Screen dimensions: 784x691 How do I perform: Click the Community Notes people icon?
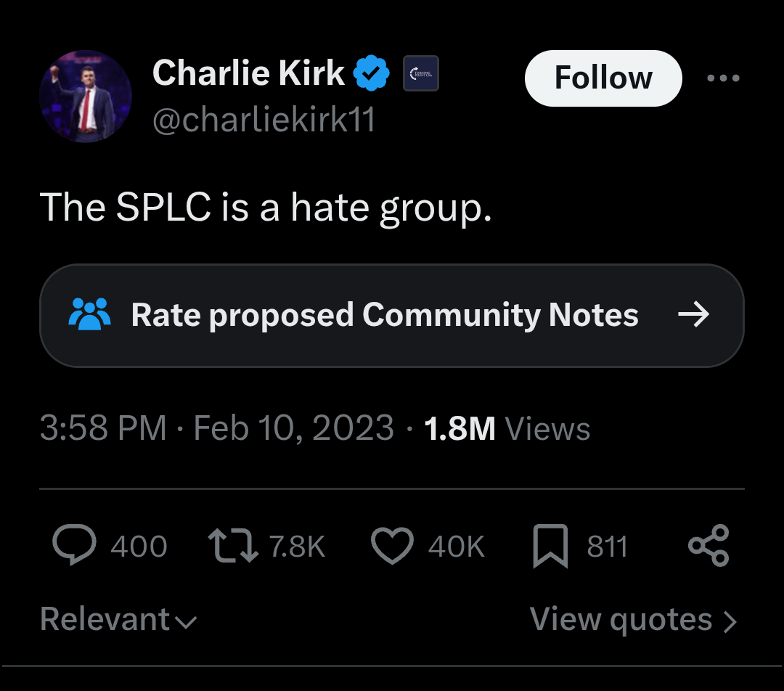(x=89, y=314)
